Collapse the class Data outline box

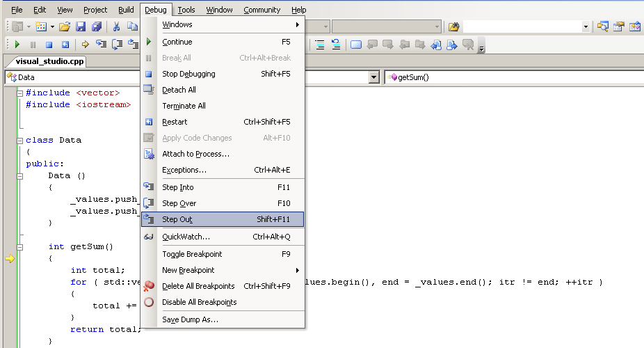point(19,141)
